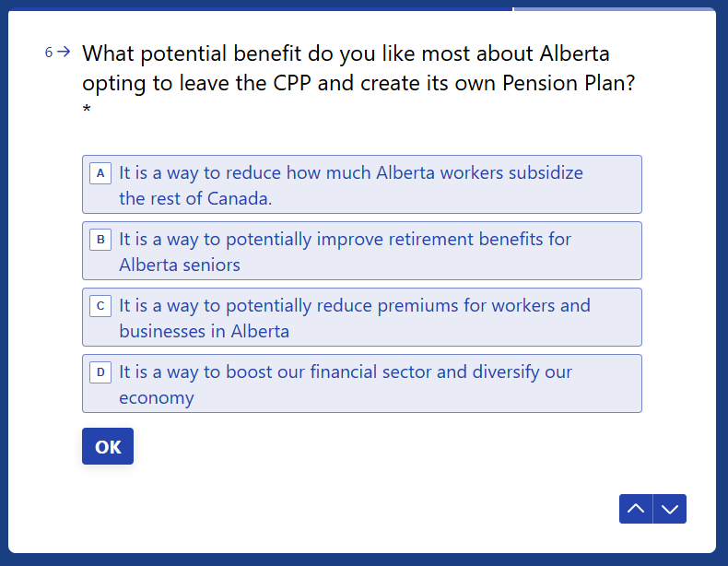Choose the option about improving retirement benefits

pos(361,251)
